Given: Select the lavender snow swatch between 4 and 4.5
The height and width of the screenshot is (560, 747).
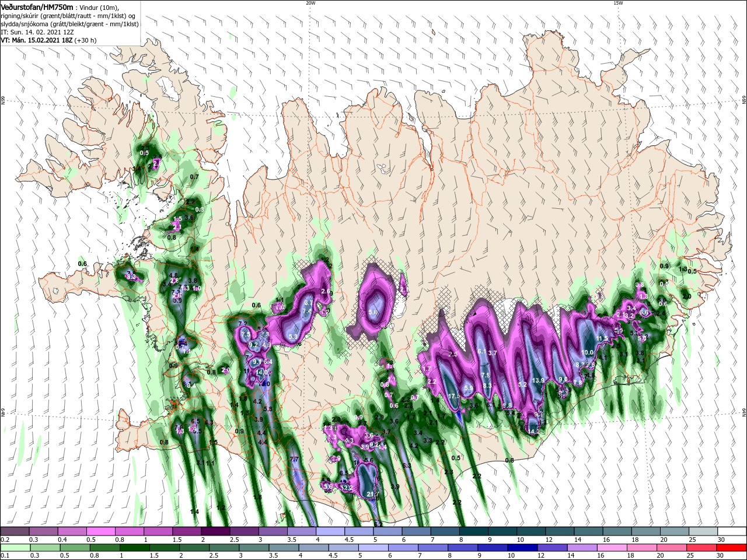Looking at the screenshot, I should [x=330, y=531].
